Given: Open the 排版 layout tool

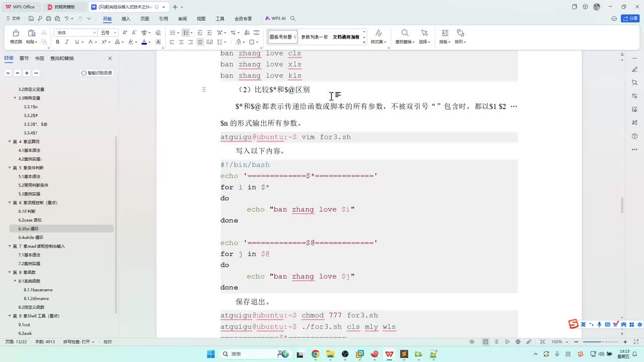Looking at the screenshot, I should (x=445, y=37).
